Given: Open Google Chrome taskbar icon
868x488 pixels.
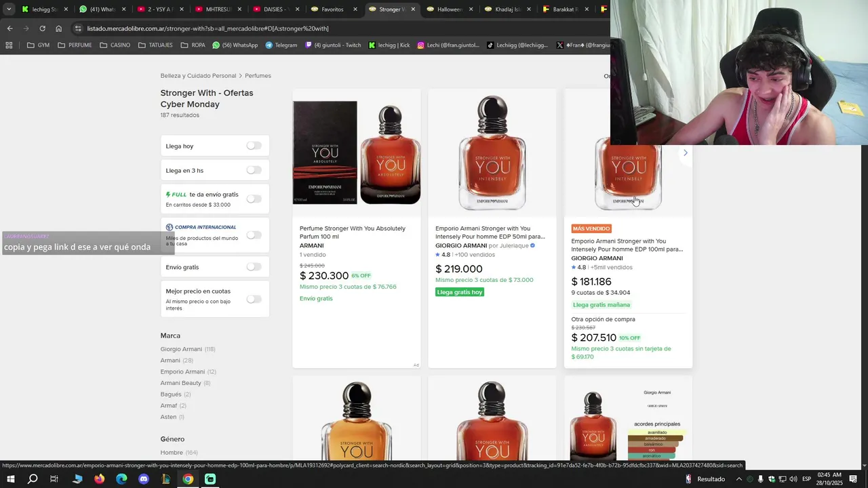Looking at the screenshot, I should [x=188, y=479].
